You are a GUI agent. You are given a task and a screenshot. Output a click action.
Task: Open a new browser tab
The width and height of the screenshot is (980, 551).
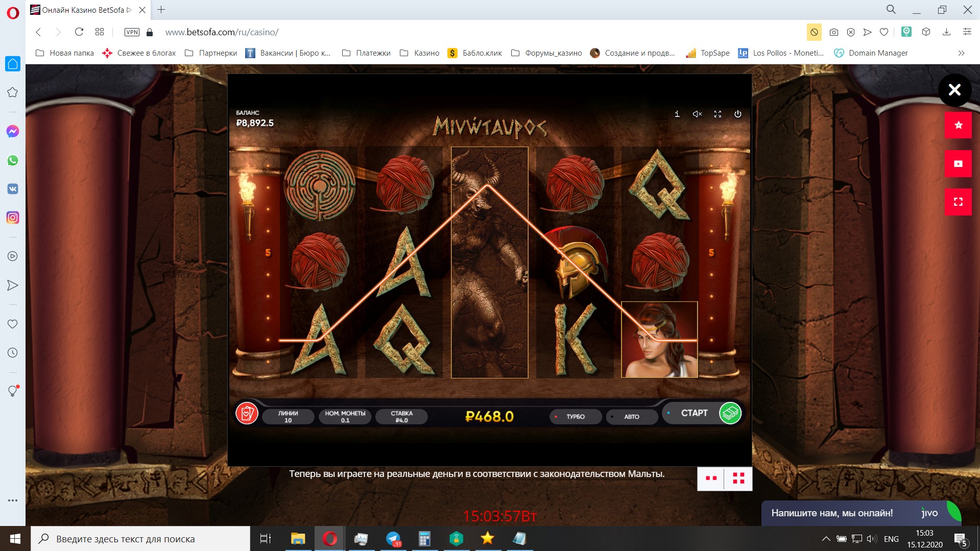point(161,10)
